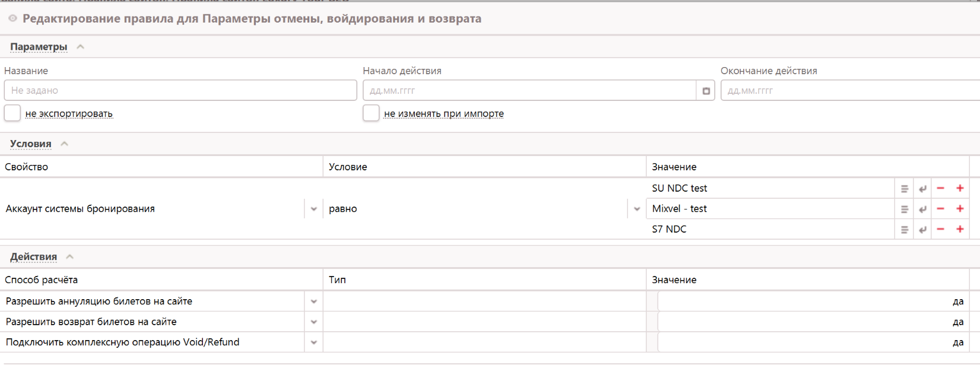This screenshot has height=365, width=980.
Task: Click the не экспортировать label link
Action: (69, 114)
